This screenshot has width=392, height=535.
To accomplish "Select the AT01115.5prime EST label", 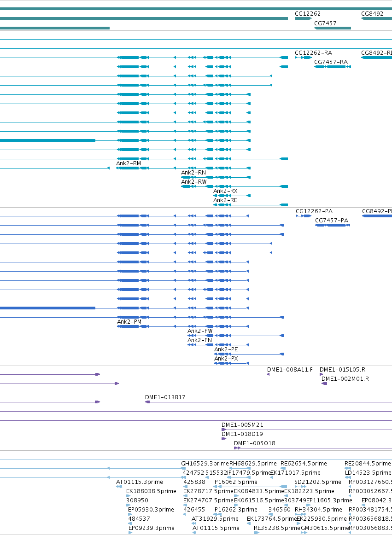I will (x=216, y=528).
